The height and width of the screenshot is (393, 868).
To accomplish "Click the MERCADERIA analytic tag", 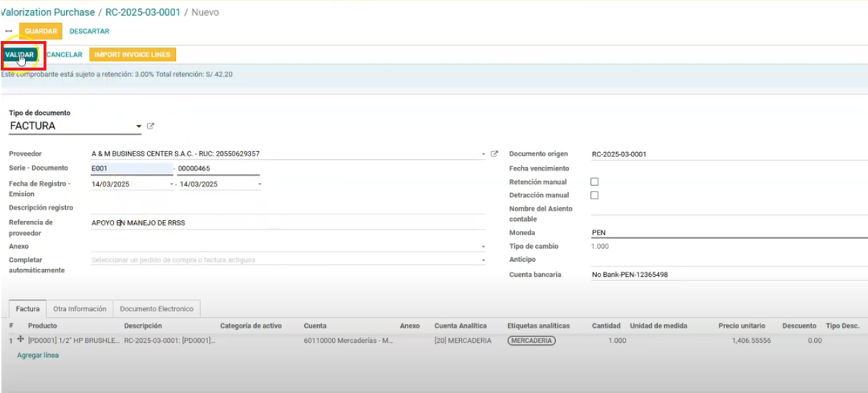I will point(532,341).
